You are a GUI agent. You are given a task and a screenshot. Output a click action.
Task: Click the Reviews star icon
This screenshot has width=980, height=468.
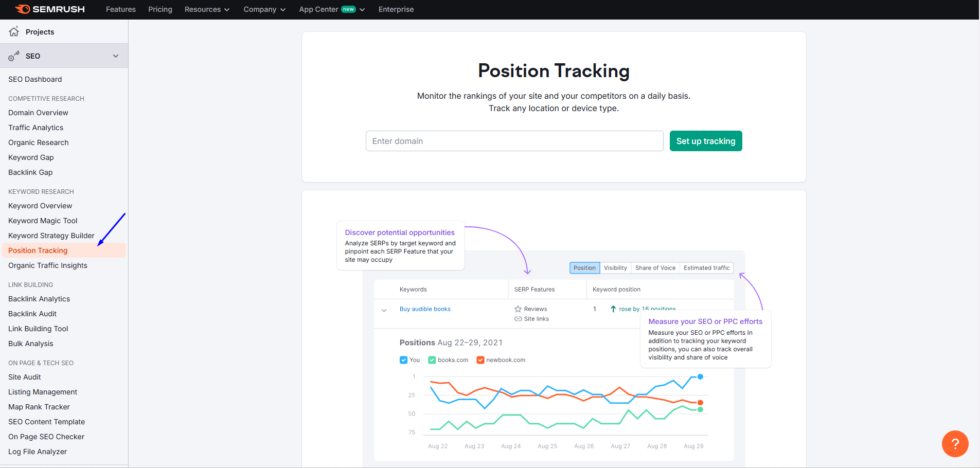pyautogui.click(x=518, y=309)
